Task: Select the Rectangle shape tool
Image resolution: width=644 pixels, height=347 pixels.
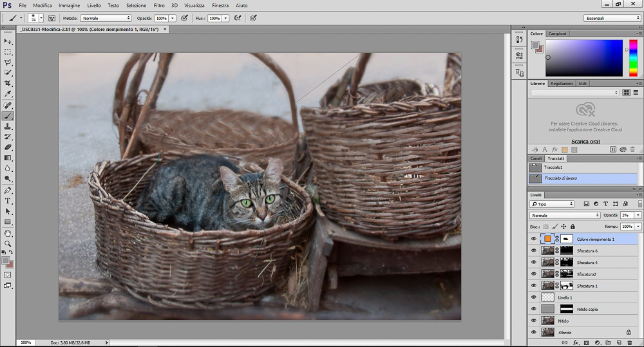Action: coord(8,222)
